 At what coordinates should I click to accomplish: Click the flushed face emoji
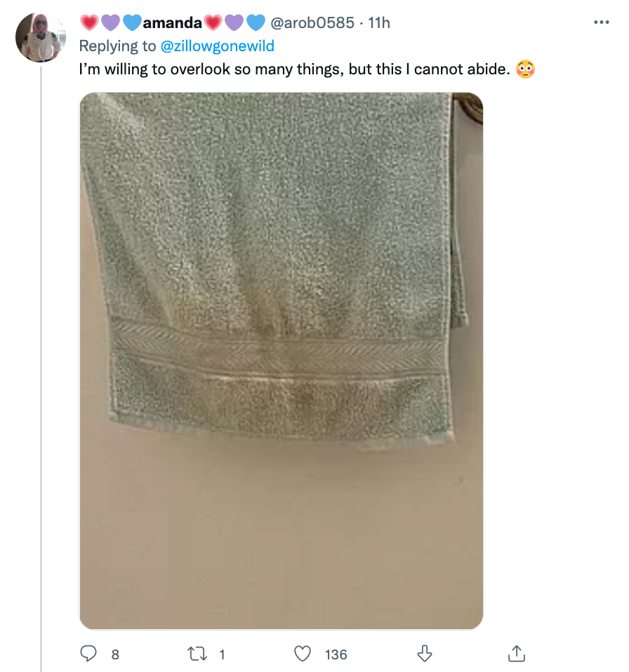pos(525,69)
